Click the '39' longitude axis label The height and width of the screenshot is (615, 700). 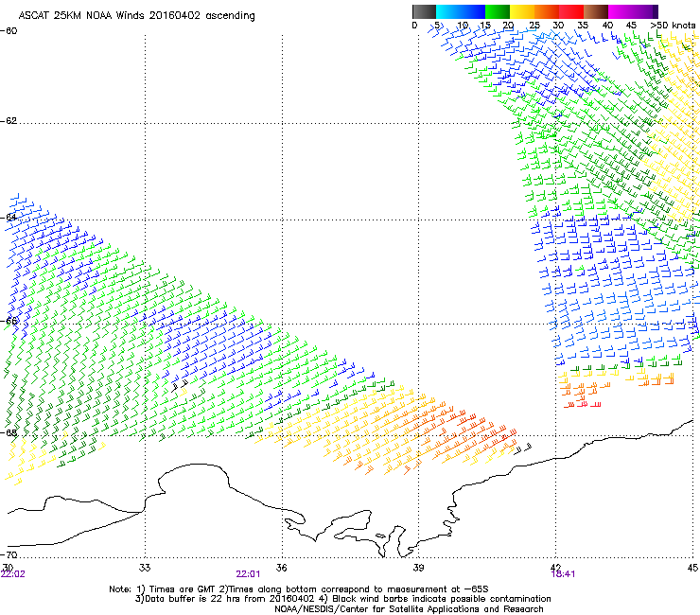(418, 568)
